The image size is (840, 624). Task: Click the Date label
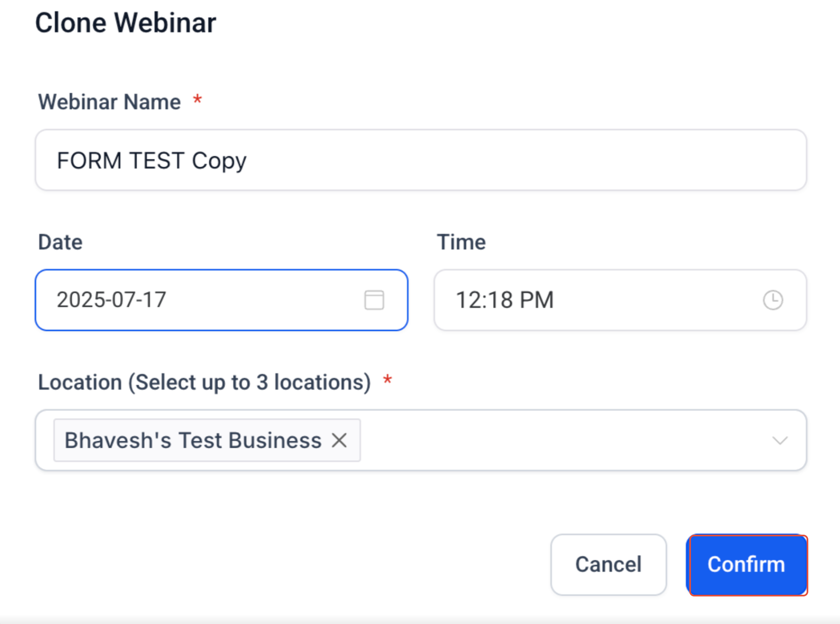(61, 242)
